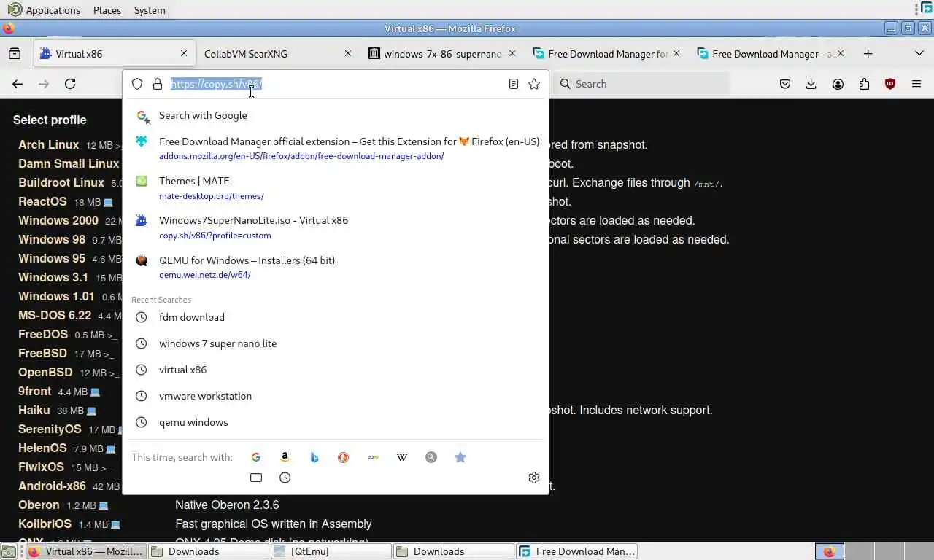The height and width of the screenshot is (560, 934).
Task: Select Free Download Manager official extension suggestion
Action: point(336,148)
